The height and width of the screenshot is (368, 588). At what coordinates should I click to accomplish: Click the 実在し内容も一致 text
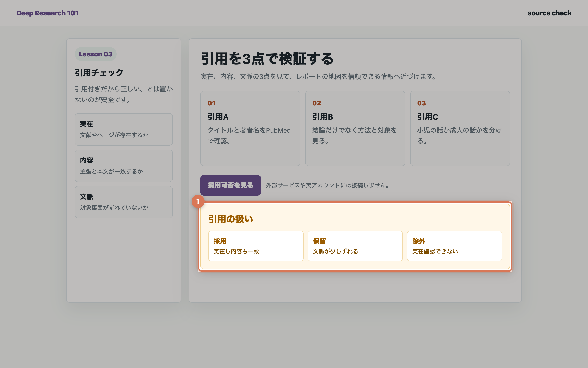(x=236, y=251)
